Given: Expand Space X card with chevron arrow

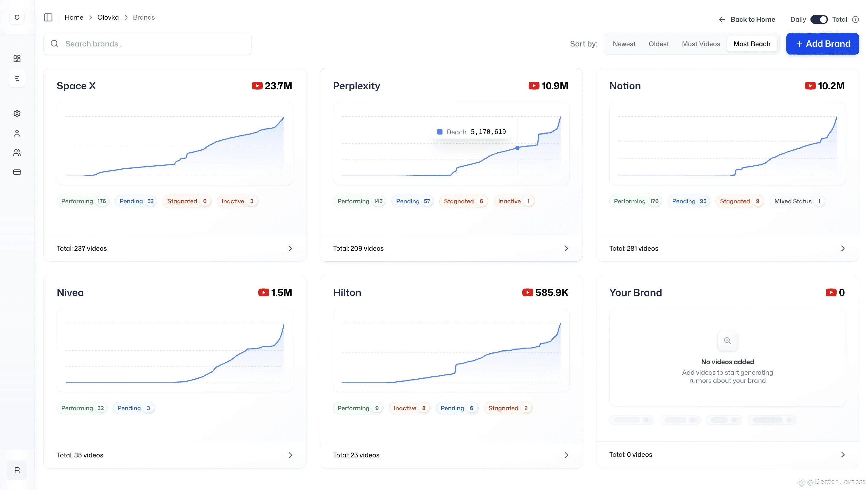Looking at the screenshot, I should [x=290, y=249].
